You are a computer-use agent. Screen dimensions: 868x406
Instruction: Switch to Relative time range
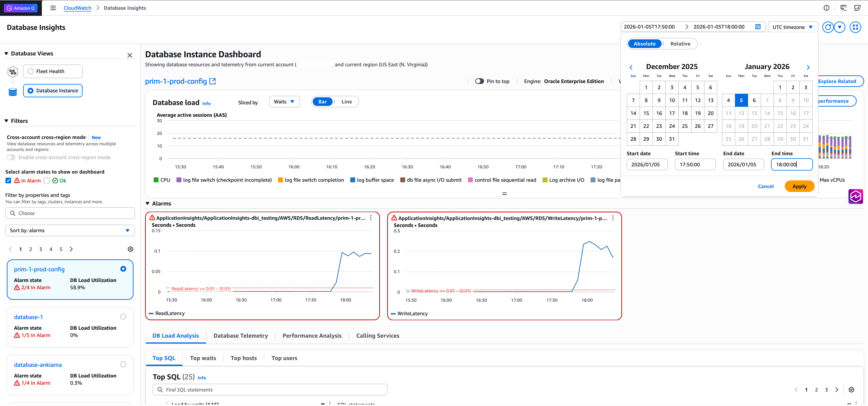pos(680,44)
